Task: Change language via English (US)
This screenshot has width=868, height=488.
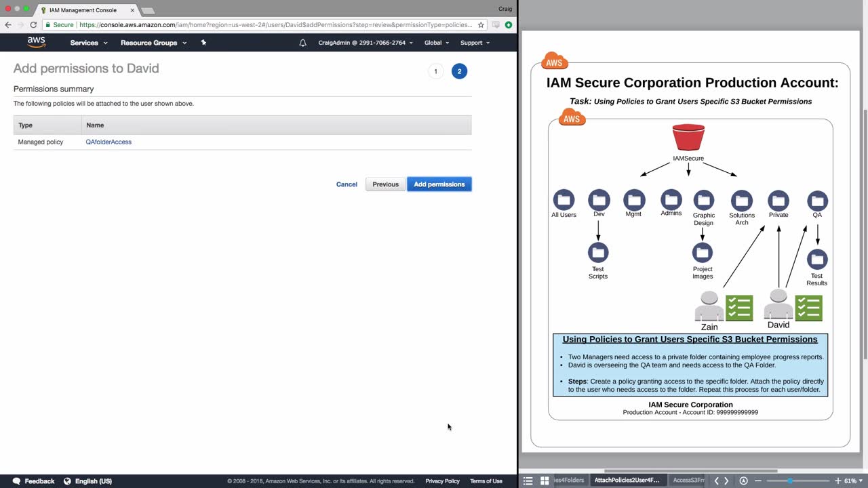Action: (x=94, y=481)
